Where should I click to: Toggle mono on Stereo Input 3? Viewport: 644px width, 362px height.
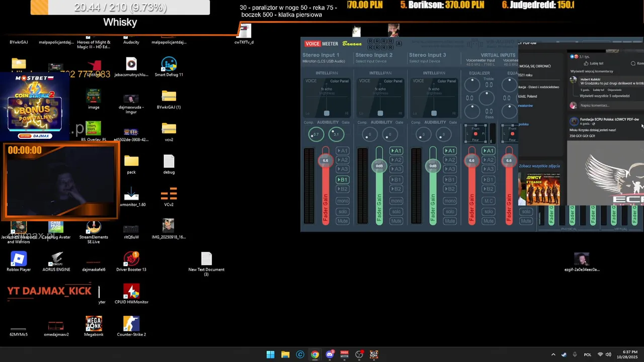pyautogui.click(x=450, y=201)
